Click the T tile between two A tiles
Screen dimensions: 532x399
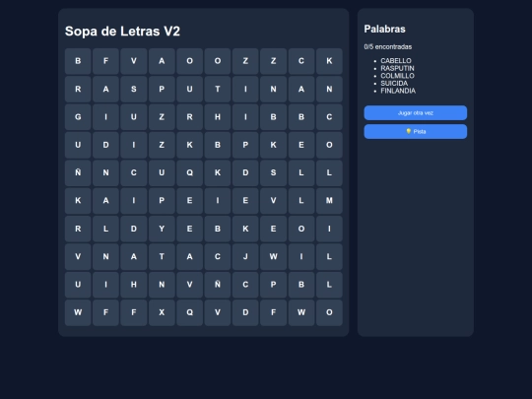point(162,256)
